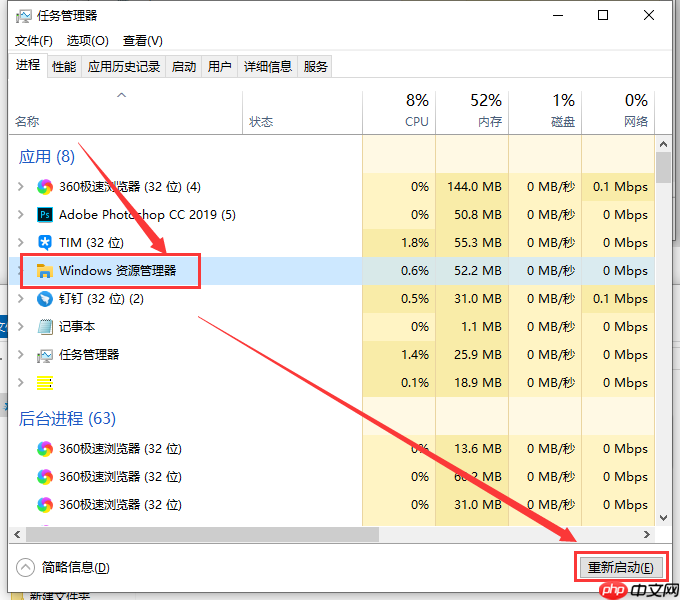
Task: Expand the Adobe Photoshop CC 2019 group
Action: pos(20,215)
